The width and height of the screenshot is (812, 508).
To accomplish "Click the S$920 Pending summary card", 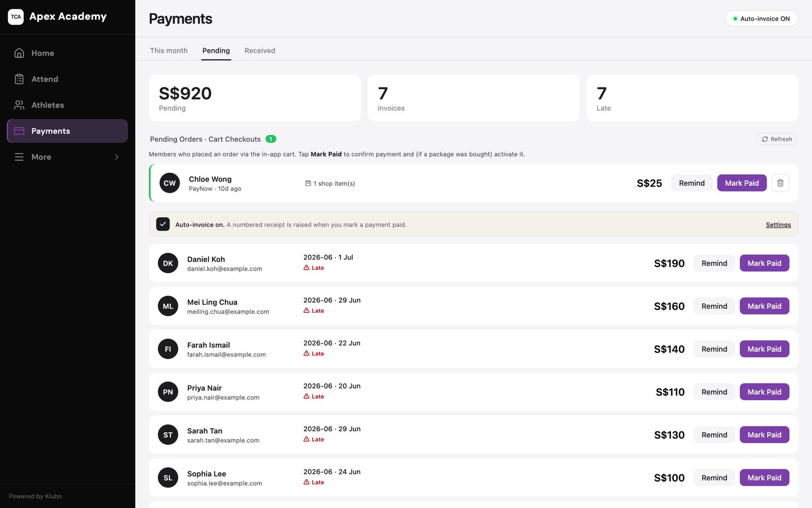I will coord(255,98).
